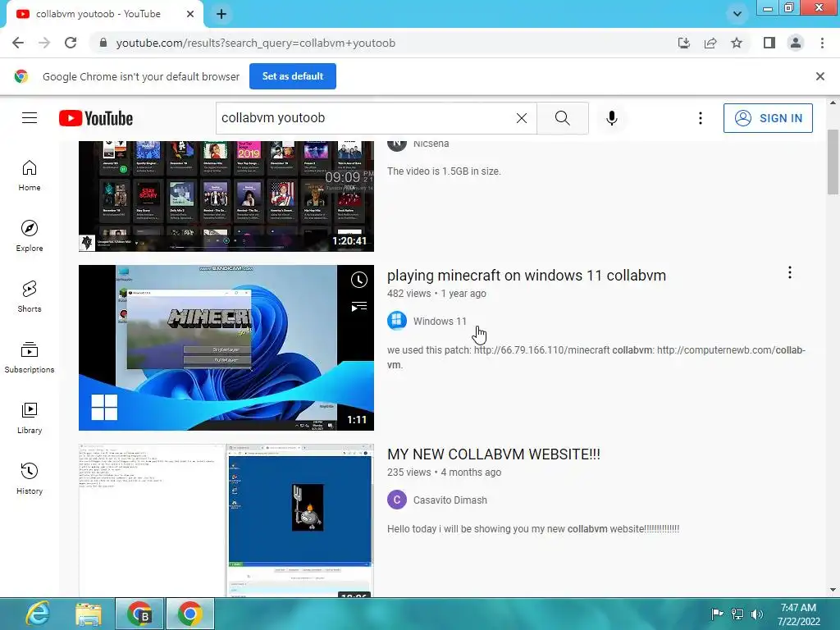
Task: Set Chrome as default browser
Action: click(293, 76)
